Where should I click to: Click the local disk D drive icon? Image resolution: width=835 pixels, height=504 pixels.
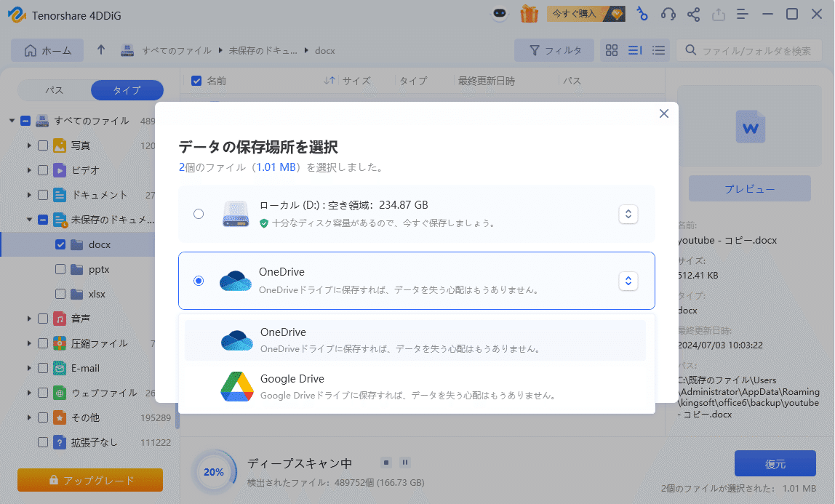(x=236, y=214)
